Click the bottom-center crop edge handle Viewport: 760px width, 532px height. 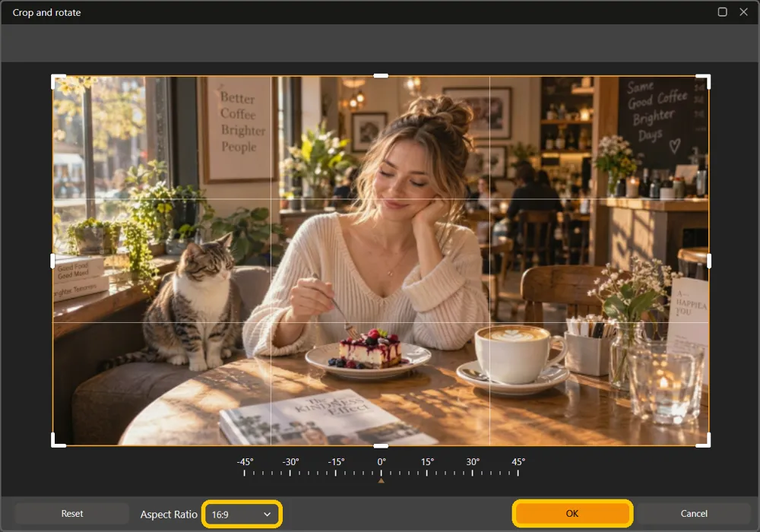coord(381,446)
